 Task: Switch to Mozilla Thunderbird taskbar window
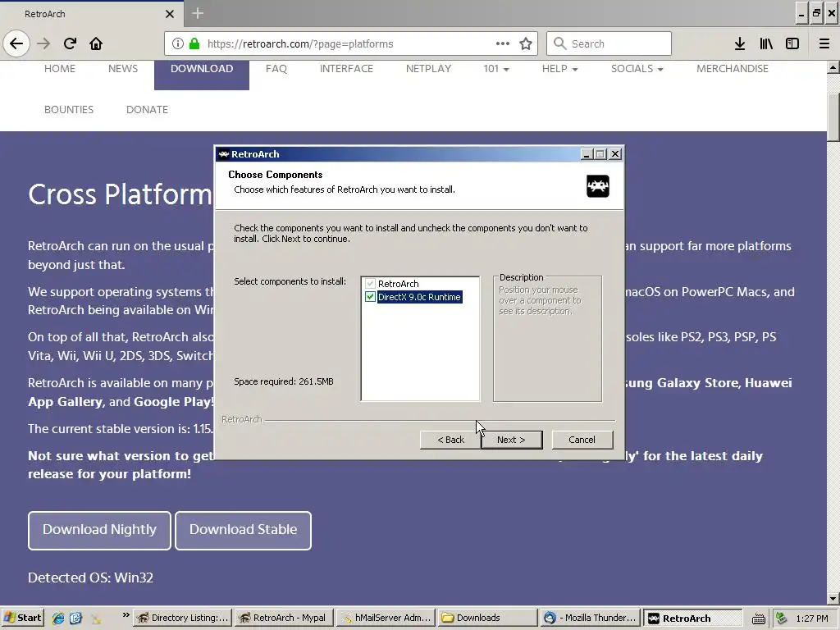pyautogui.click(x=589, y=618)
